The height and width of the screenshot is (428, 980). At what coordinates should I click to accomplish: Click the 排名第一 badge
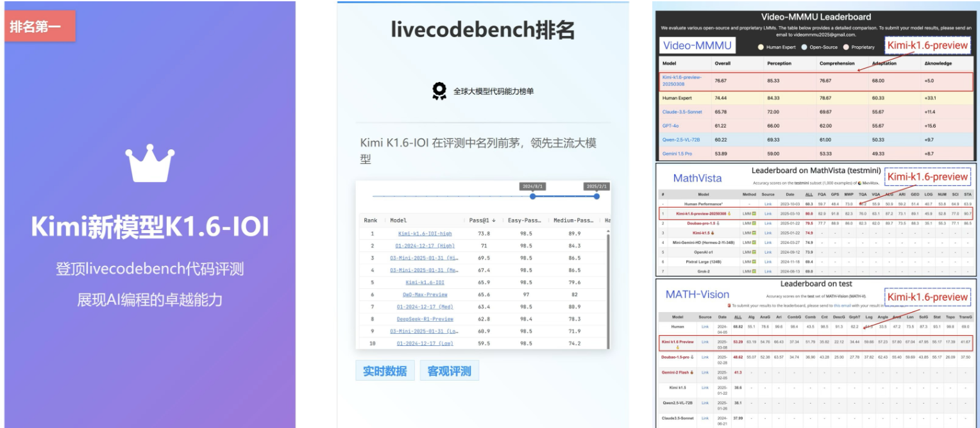click(x=40, y=26)
